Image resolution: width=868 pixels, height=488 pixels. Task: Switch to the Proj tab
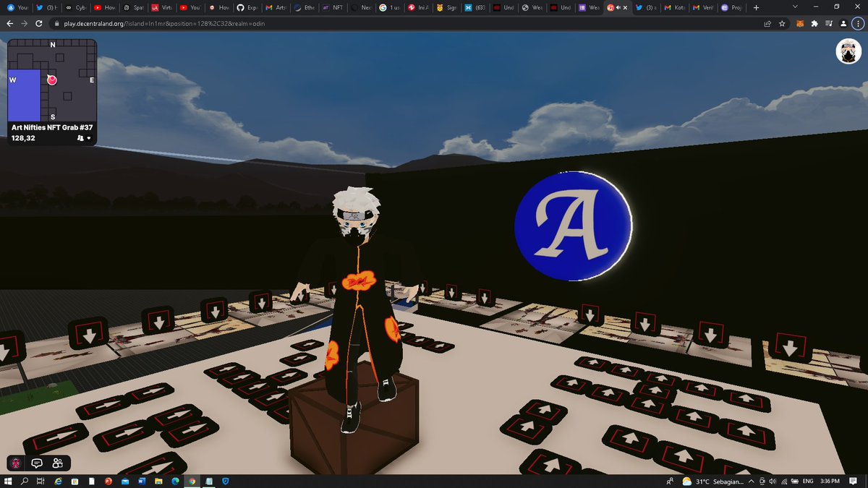[731, 7]
